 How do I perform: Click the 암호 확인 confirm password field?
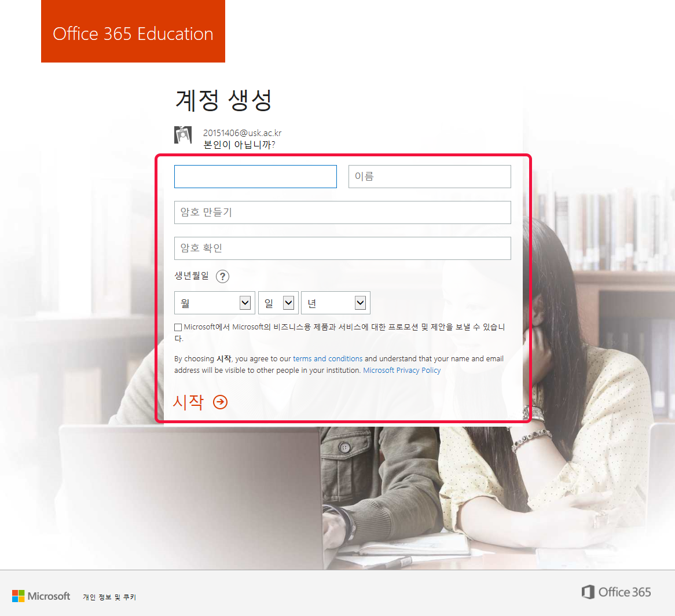point(343,248)
